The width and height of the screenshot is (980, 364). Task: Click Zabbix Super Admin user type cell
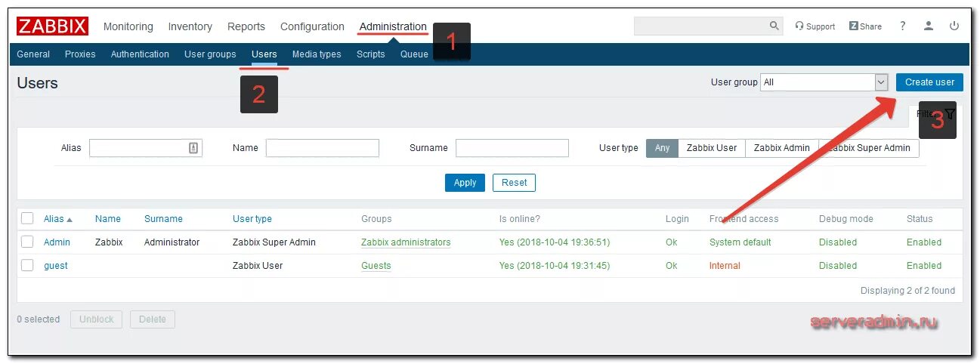coord(274,242)
